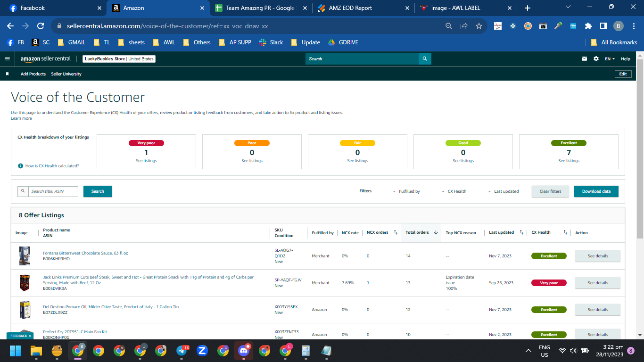644x362 pixels.
Task: Click the top Seller Central search field
Action: 362,59
